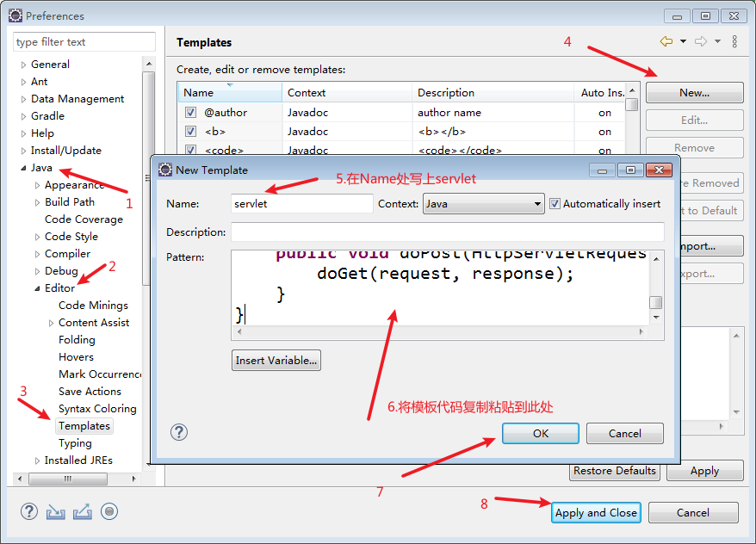Click inside the Pattern code editor
The width and height of the screenshot is (756, 544).
pyautogui.click(x=440, y=287)
